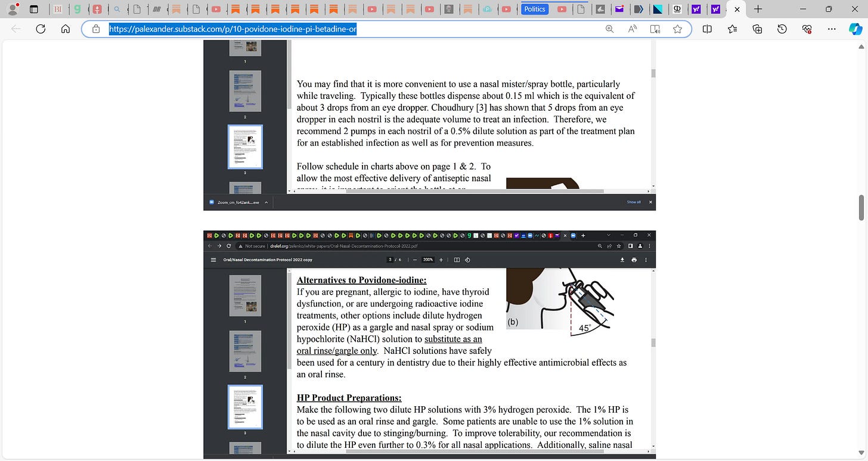
Task: Click the Zoom_cm_fo42ank exe download item
Action: pyautogui.click(x=234, y=203)
